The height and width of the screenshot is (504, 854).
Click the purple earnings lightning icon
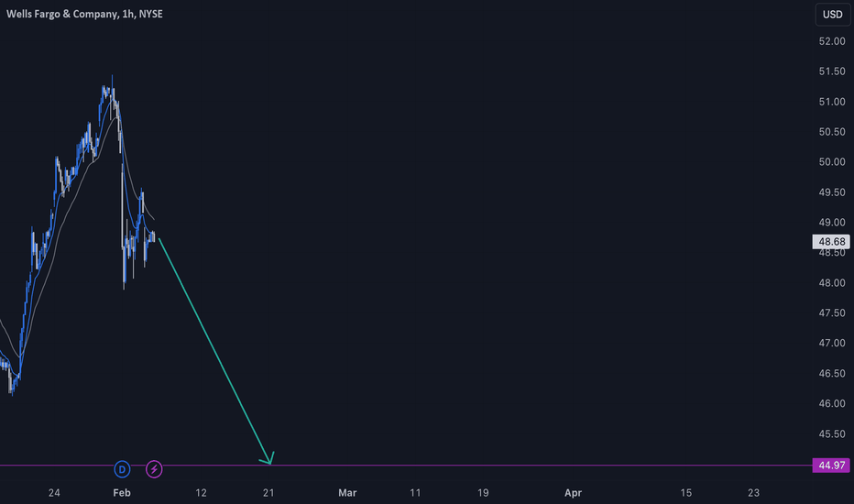pyautogui.click(x=154, y=469)
